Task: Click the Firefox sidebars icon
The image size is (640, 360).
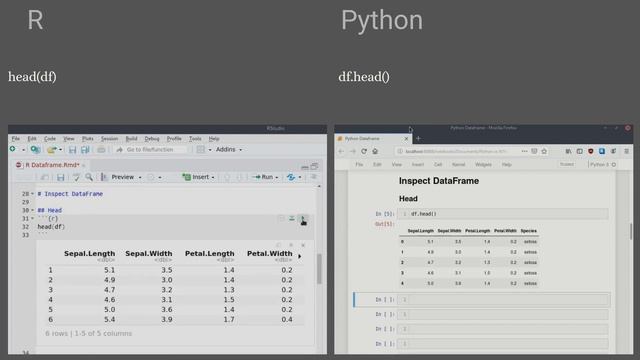Action: pos(580,151)
